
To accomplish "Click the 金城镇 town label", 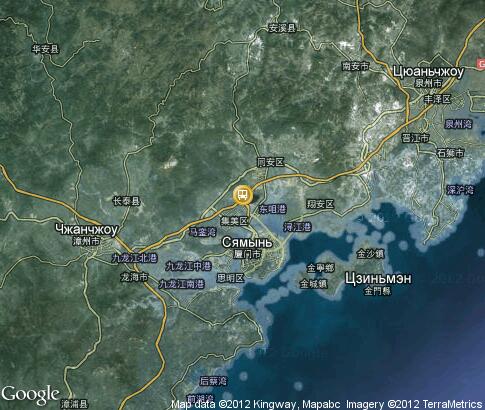I will coord(314,284).
